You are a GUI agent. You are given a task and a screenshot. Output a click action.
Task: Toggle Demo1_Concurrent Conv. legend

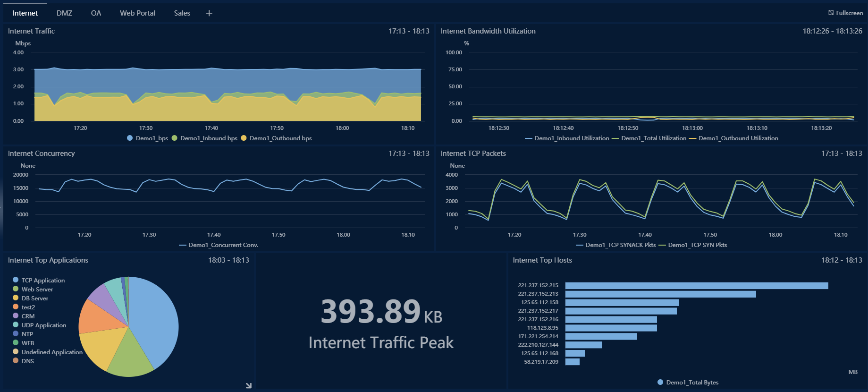[219, 245]
